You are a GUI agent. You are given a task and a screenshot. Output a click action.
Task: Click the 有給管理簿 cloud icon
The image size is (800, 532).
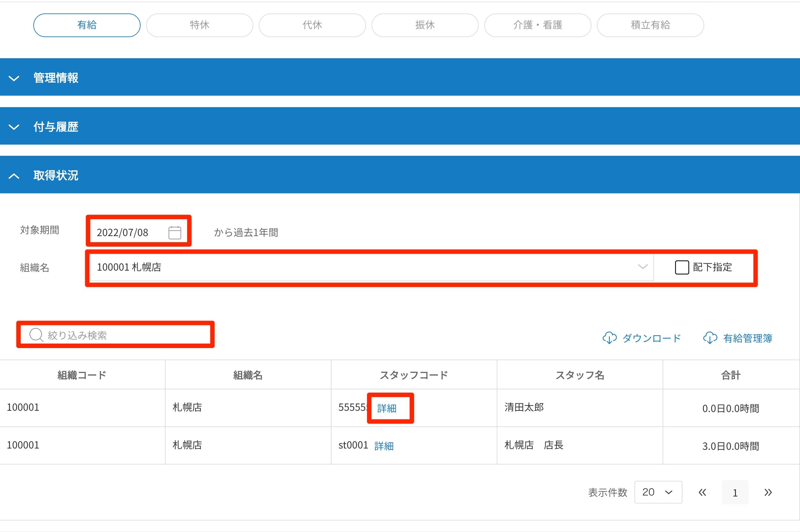[x=710, y=338]
